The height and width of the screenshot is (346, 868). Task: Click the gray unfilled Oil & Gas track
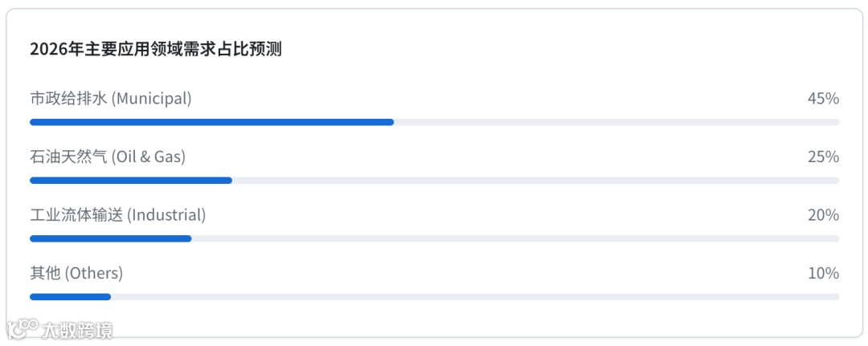point(535,181)
